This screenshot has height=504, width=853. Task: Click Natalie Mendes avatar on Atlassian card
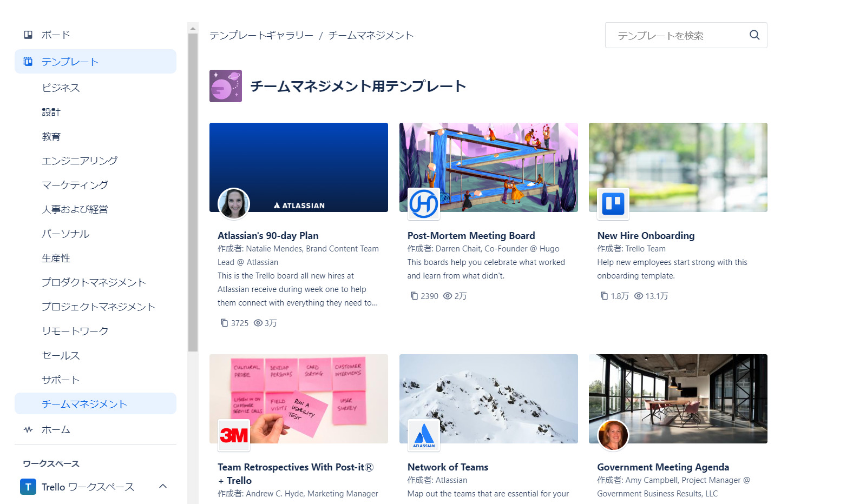click(x=234, y=204)
